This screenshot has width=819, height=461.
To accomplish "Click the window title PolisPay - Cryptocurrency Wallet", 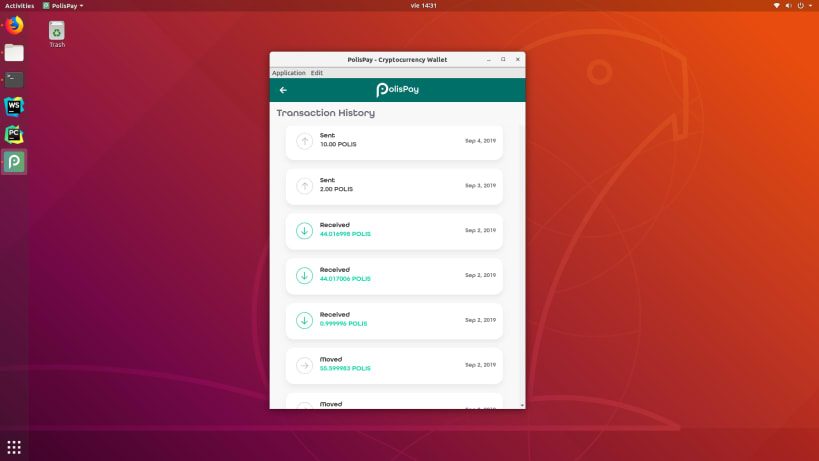I will pyautogui.click(x=397, y=60).
